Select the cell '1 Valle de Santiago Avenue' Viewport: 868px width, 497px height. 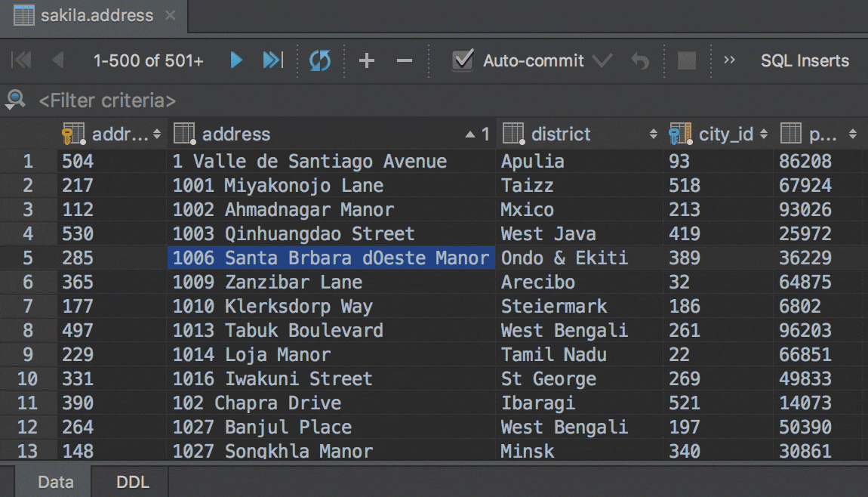click(331, 161)
